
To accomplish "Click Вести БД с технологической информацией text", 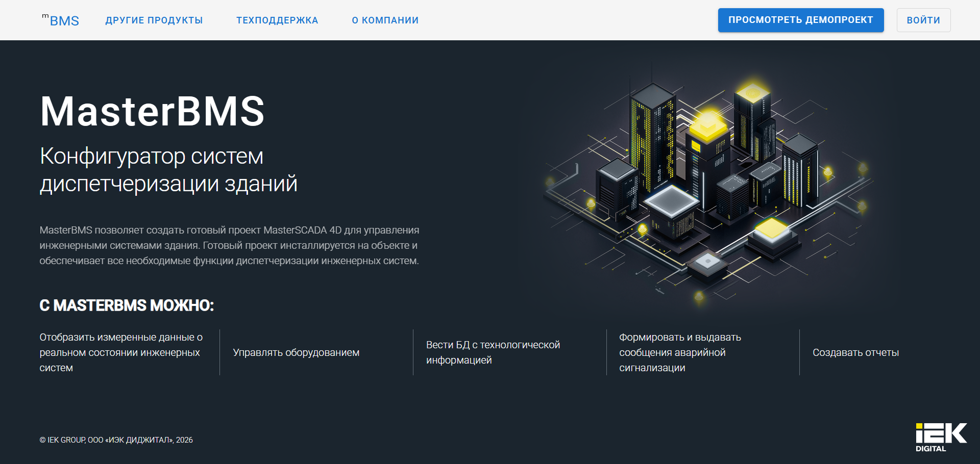I will (x=493, y=352).
